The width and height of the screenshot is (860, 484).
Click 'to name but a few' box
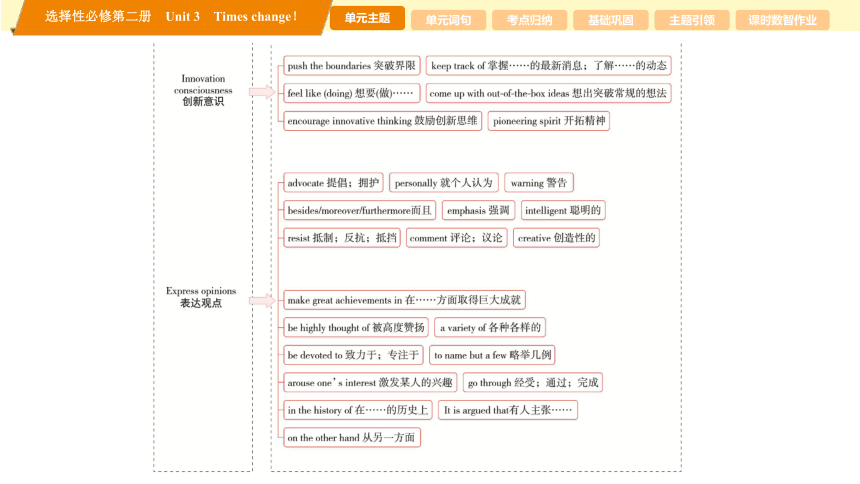coord(492,355)
